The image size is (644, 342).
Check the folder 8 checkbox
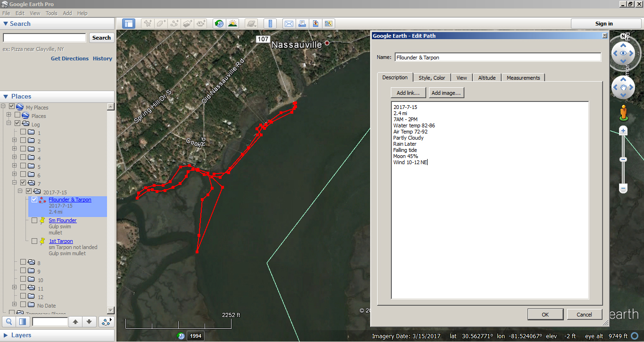pyautogui.click(x=23, y=262)
